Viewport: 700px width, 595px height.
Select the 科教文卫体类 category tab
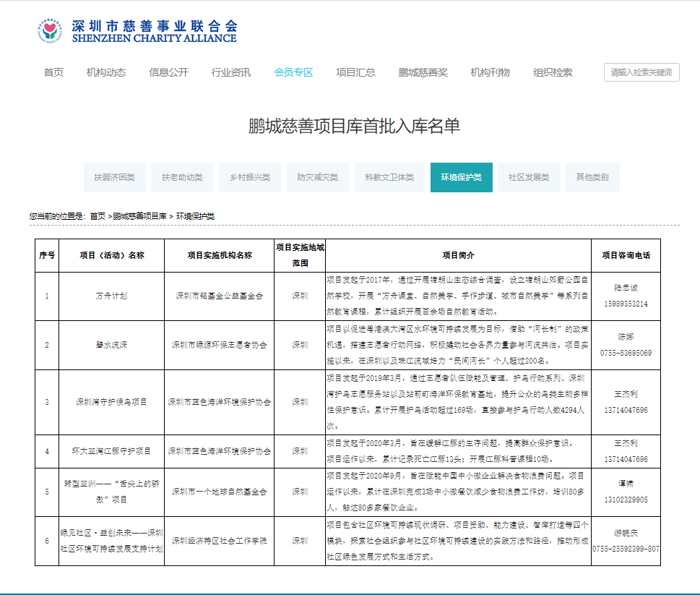point(389,177)
